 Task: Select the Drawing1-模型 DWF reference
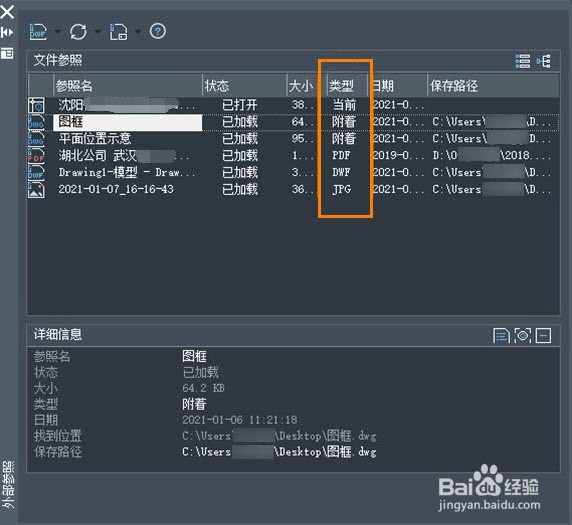tap(293, 173)
